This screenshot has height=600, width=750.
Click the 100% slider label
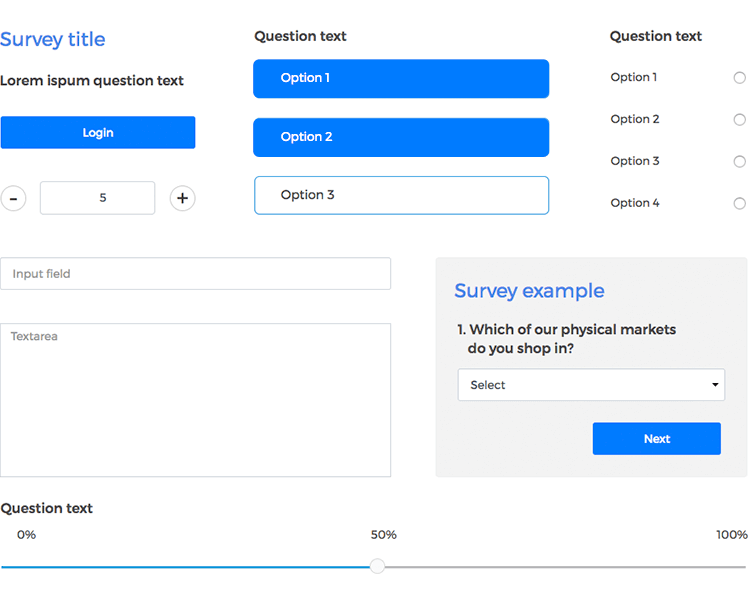[732, 534]
